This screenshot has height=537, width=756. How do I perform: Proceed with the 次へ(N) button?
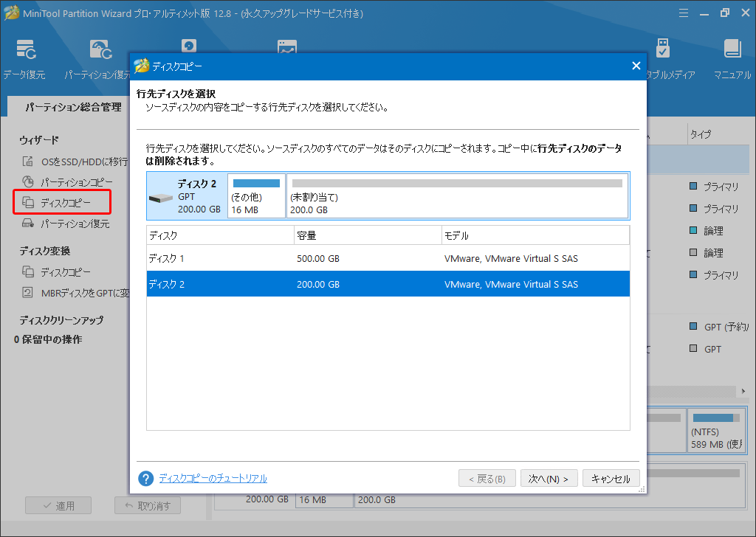click(549, 478)
